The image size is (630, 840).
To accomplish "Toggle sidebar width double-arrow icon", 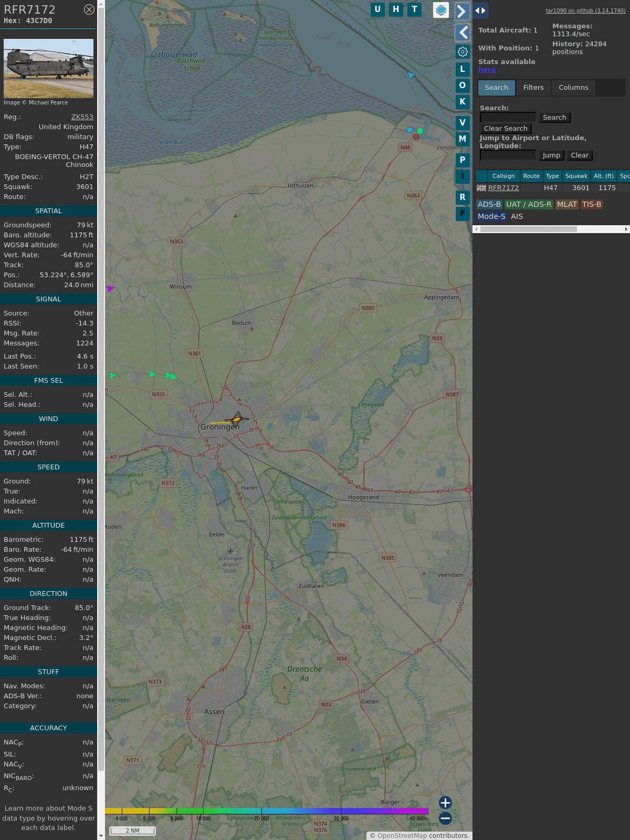I will 480,10.
